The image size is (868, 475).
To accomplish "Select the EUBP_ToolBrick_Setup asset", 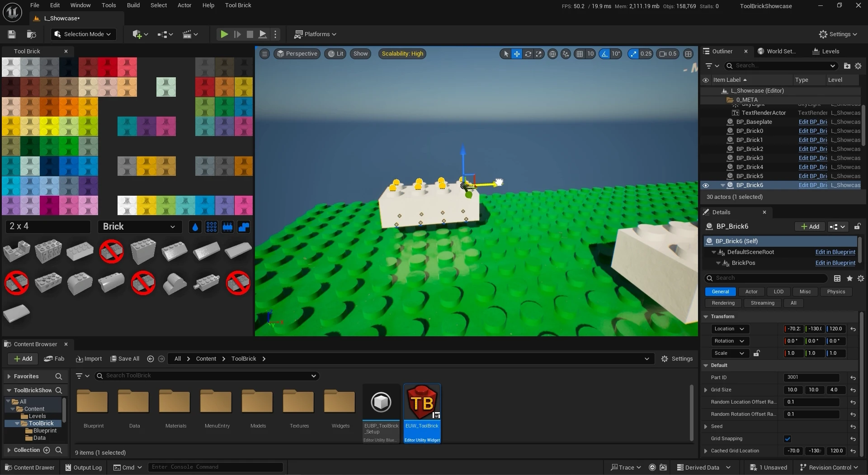I will 381,414.
